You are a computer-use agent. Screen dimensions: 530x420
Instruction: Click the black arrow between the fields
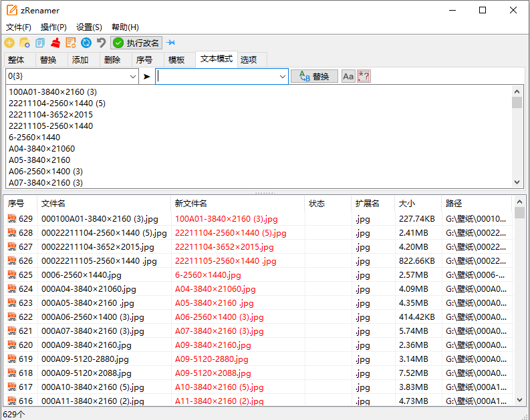coord(146,77)
